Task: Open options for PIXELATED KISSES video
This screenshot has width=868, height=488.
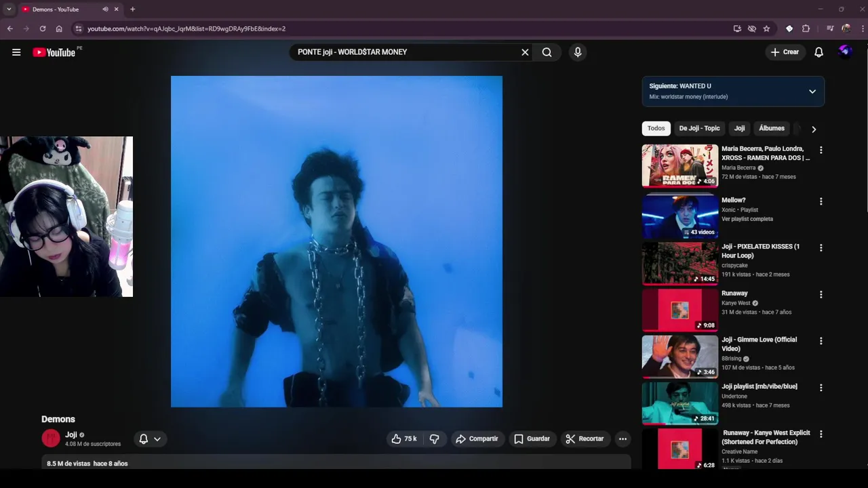Action: coord(821,248)
